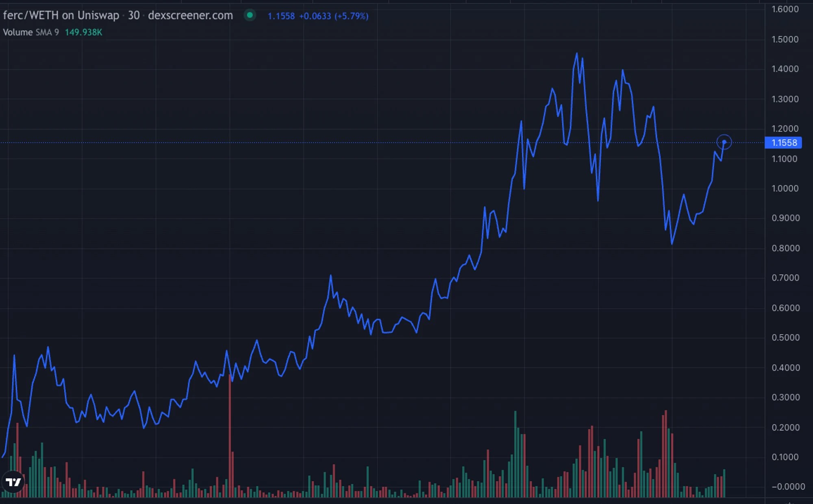
Task: Click the 1.1558 value in header
Action: coord(281,16)
